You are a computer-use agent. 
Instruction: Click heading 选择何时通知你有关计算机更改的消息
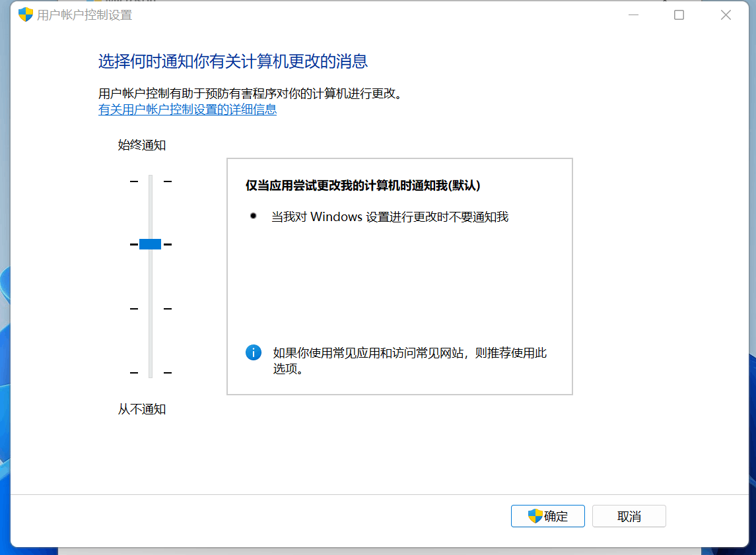[x=233, y=61]
